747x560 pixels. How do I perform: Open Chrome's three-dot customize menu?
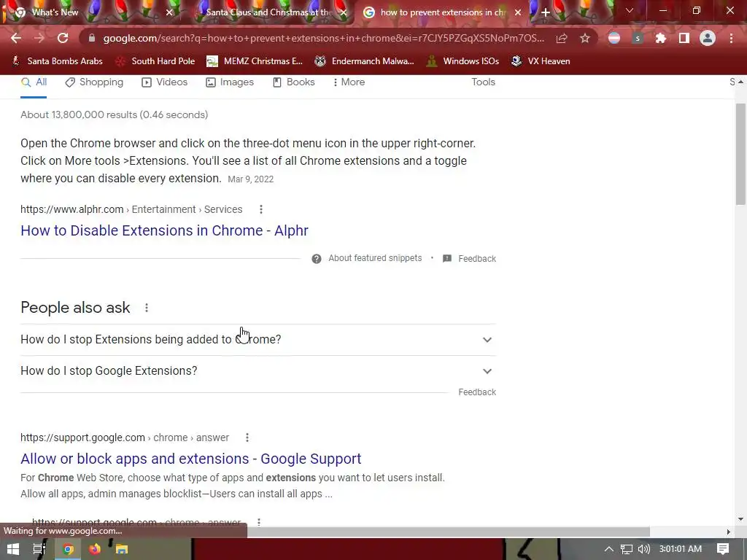[x=731, y=38]
